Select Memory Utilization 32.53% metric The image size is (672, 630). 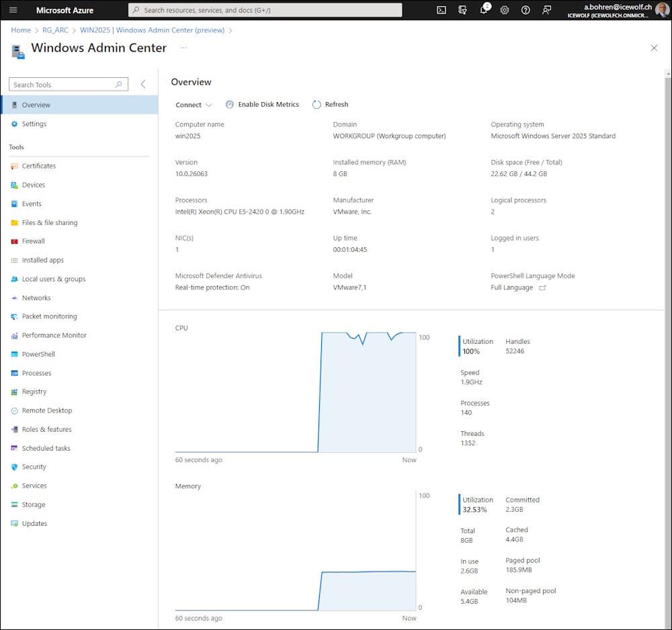coord(476,504)
